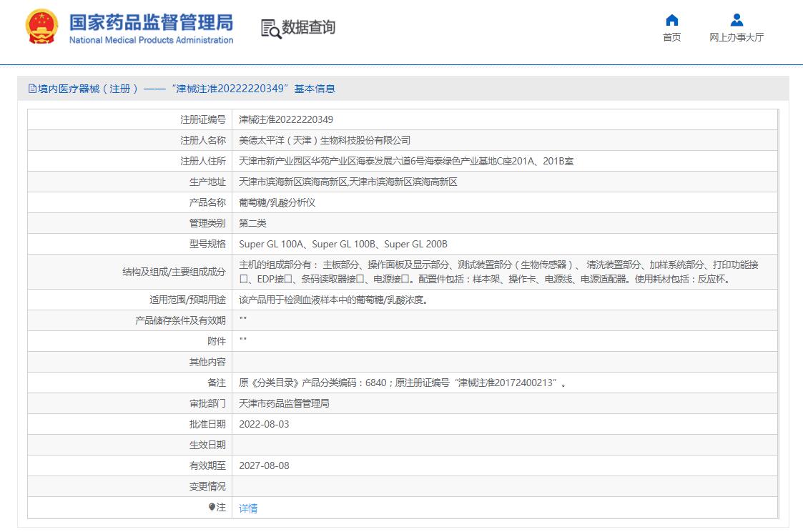This screenshot has height=532, width=803.
Task: Click the approval date 2022-08-03
Action: click(x=264, y=424)
